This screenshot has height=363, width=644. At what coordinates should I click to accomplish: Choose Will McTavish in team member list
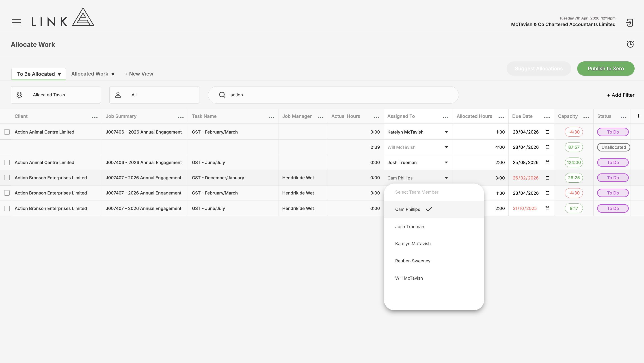(x=434, y=278)
